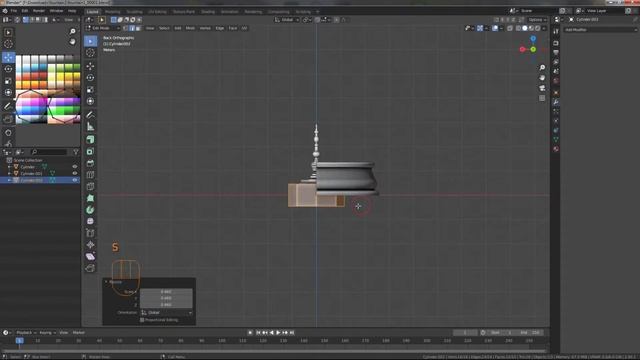Open the Render menu
This screenshot has width=640, height=360.
39,11
